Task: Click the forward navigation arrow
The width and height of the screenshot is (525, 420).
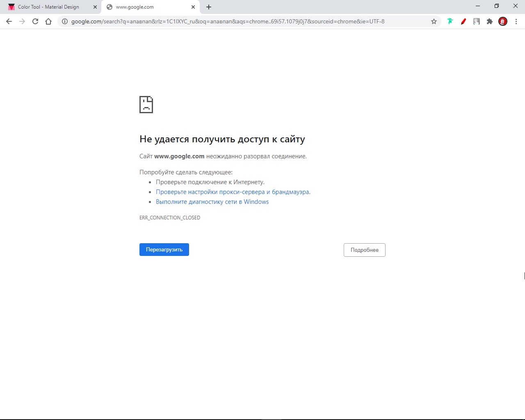Action: 22,21
